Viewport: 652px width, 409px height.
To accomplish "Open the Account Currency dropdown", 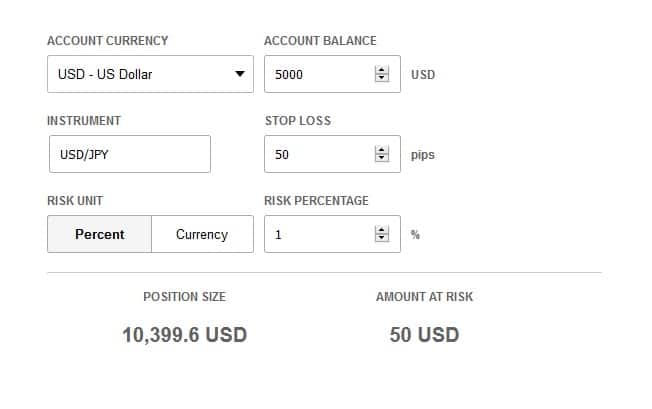I will click(150, 74).
